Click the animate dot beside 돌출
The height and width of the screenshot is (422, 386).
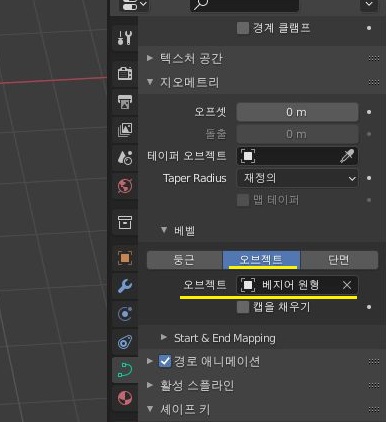(x=369, y=134)
